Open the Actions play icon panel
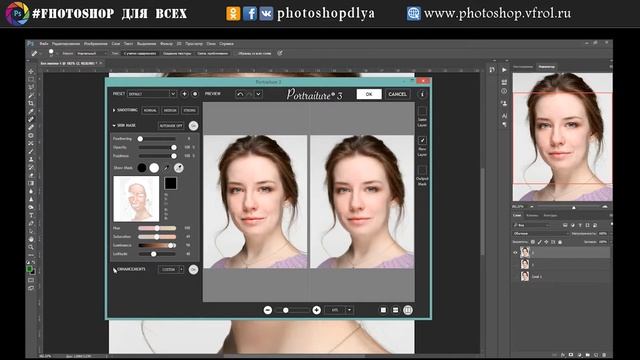This screenshot has height=360, width=640. click(x=504, y=70)
